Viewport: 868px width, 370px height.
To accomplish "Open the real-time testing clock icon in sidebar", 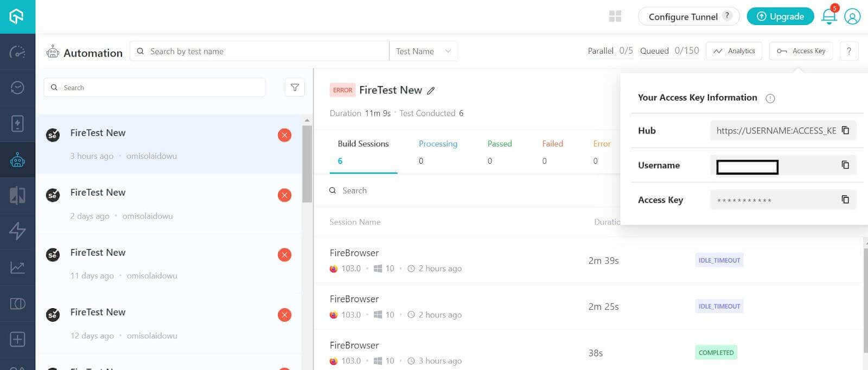I will pos(17,87).
